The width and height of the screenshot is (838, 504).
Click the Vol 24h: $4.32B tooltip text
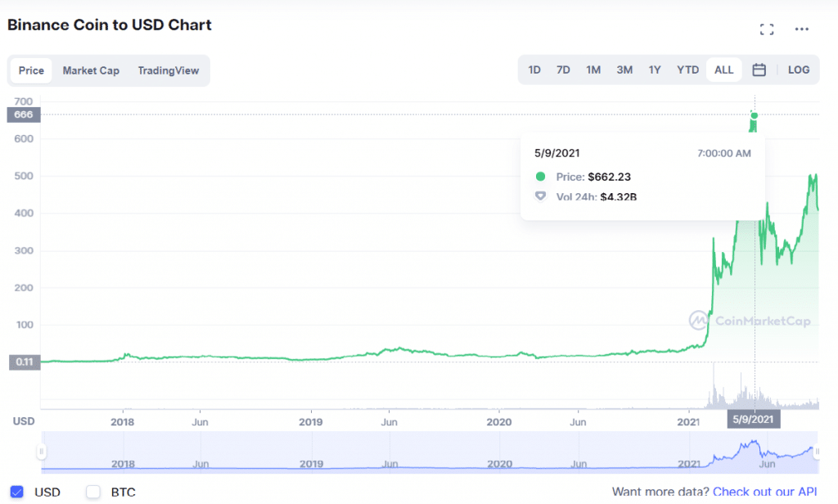[x=597, y=196]
